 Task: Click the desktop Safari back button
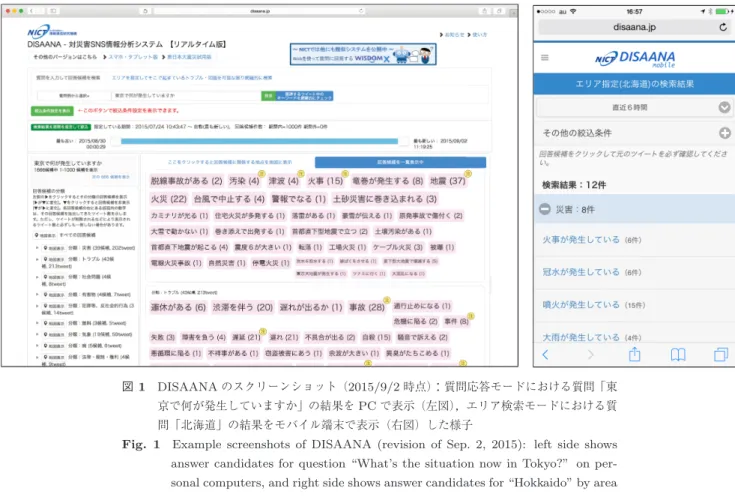[x=31, y=11]
